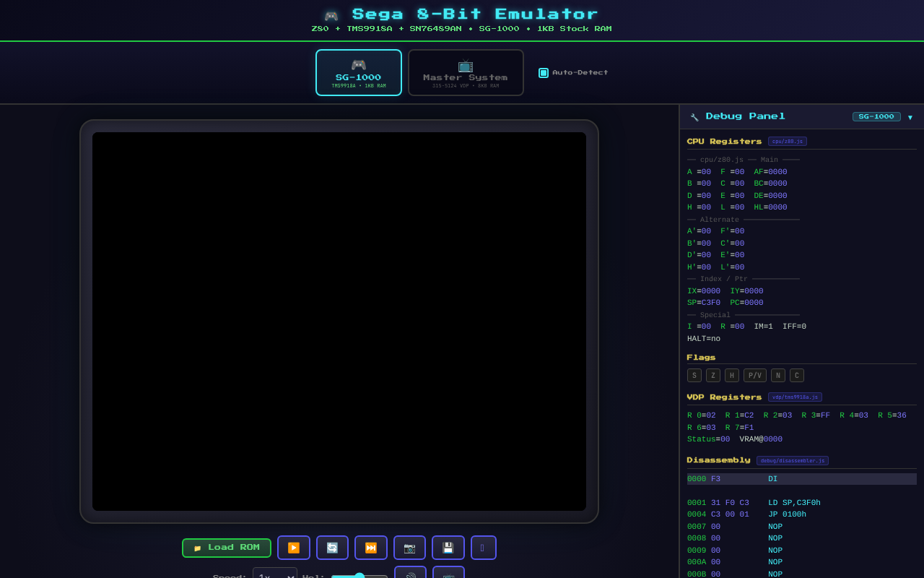Toggle the S flag indicator

pos(694,376)
